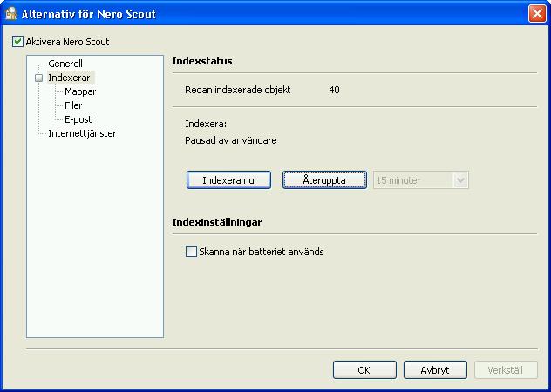Click the Indexera nu button
Screen dimensions: 551x392
(x=228, y=180)
